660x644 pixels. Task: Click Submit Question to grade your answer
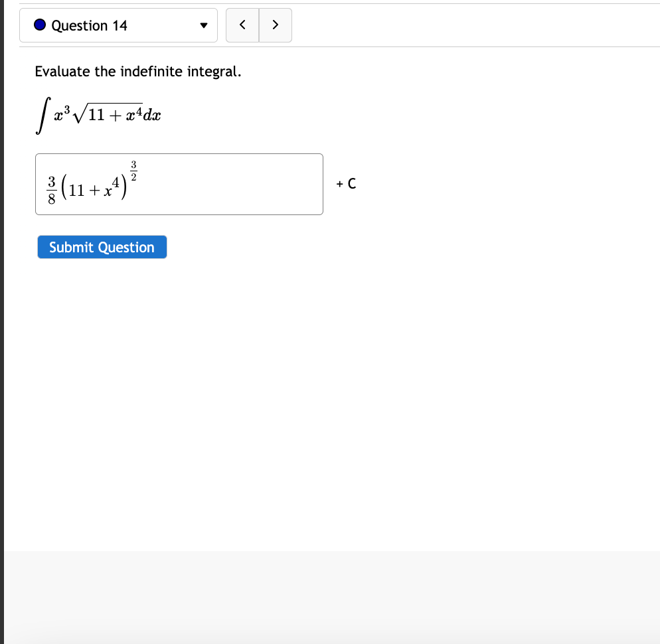(102, 247)
